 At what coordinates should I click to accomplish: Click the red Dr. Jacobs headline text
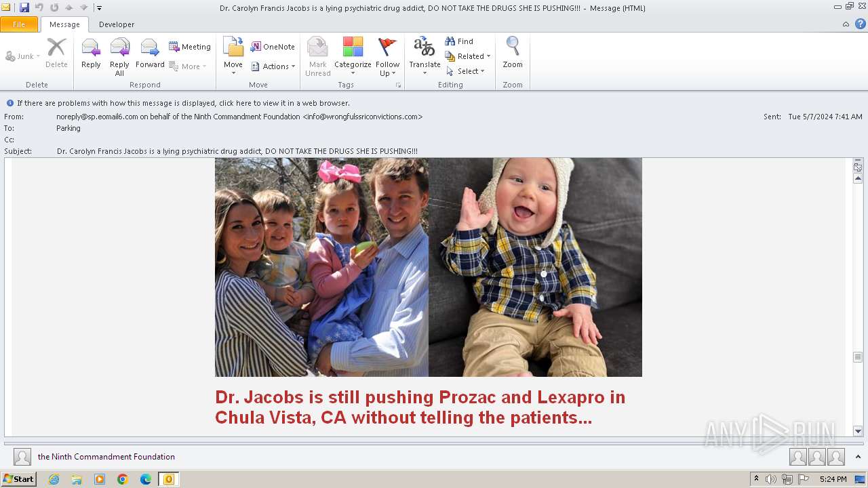pyautogui.click(x=420, y=407)
